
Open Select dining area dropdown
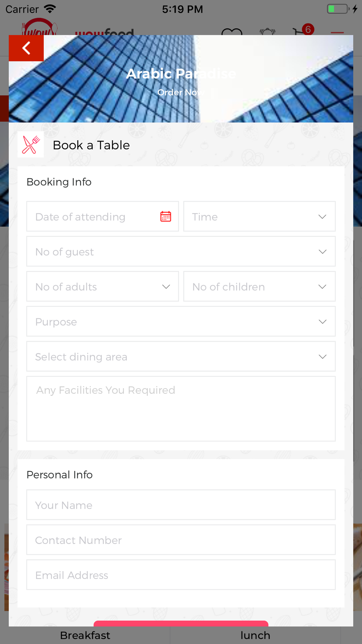181,356
